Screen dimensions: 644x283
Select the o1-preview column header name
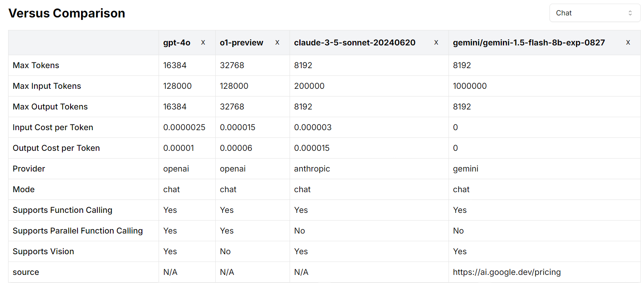click(241, 43)
